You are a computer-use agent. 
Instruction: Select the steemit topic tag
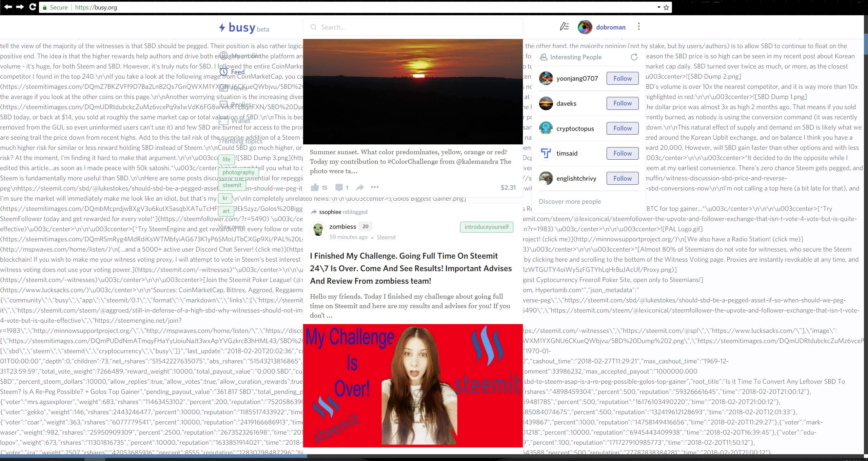[232, 185]
